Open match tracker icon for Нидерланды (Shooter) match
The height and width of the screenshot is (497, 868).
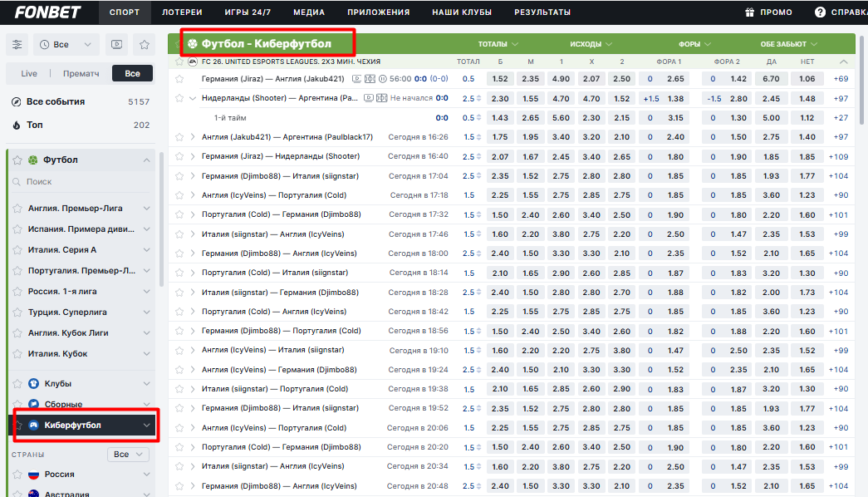coord(381,99)
